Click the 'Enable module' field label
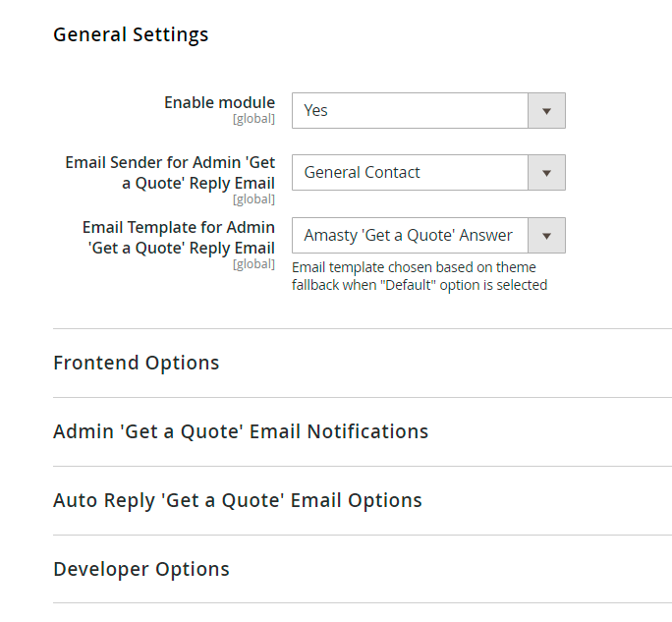 pyautogui.click(x=219, y=102)
